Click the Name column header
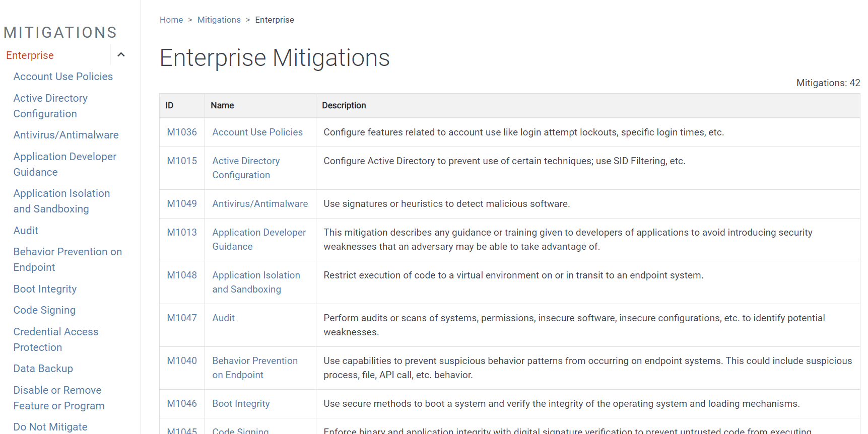Screen dimensions: 868x434 [x=222, y=105]
